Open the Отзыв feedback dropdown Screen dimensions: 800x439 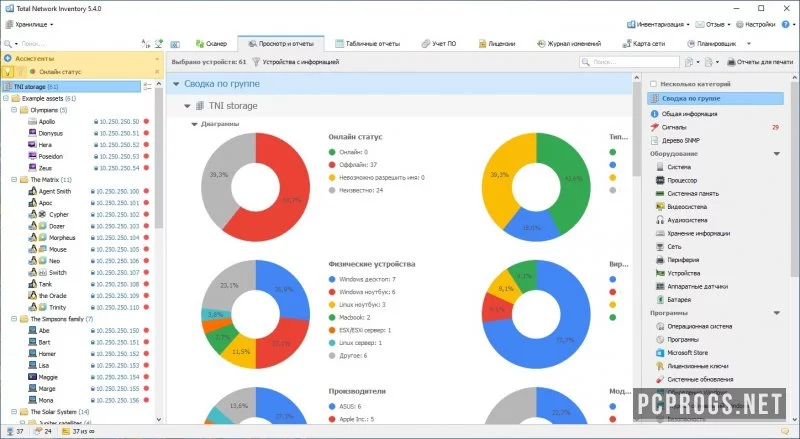click(x=713, y=24)
